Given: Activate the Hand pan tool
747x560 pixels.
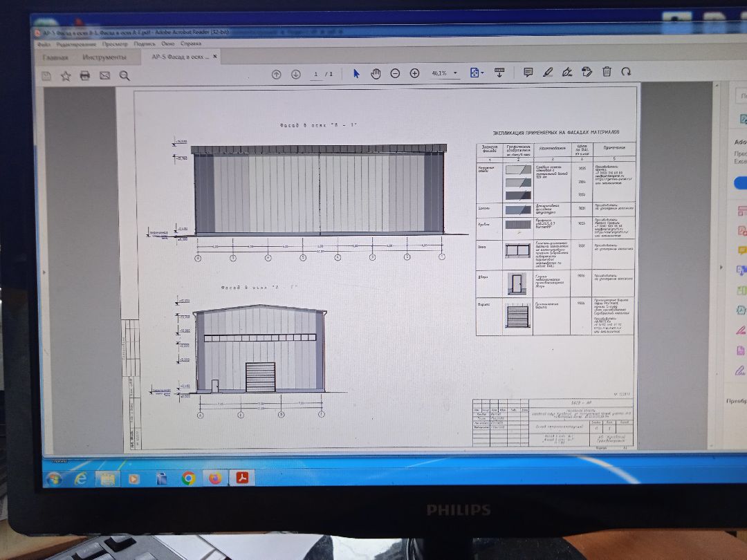Looking at the screenshot, I should (x=376, y=73).
